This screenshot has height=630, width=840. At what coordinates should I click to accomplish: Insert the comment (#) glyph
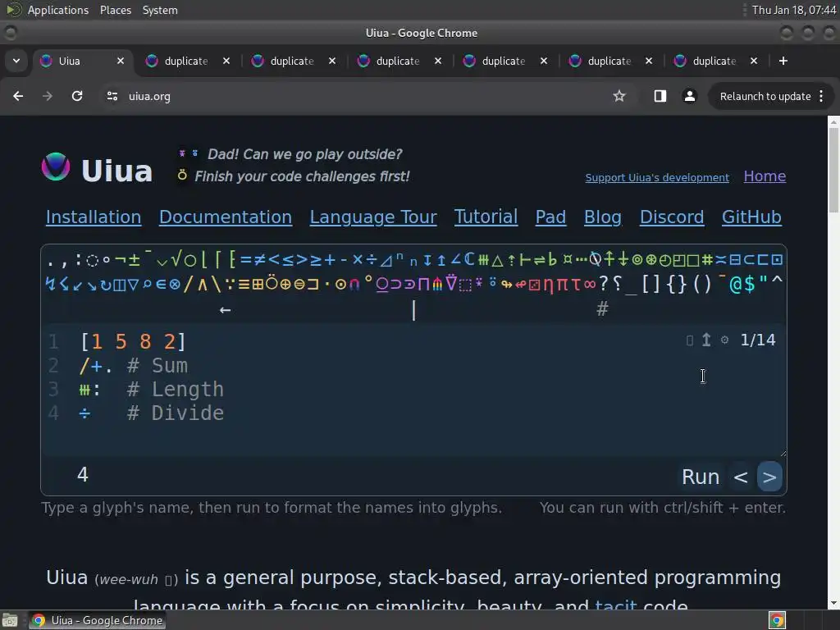[603, 308]
